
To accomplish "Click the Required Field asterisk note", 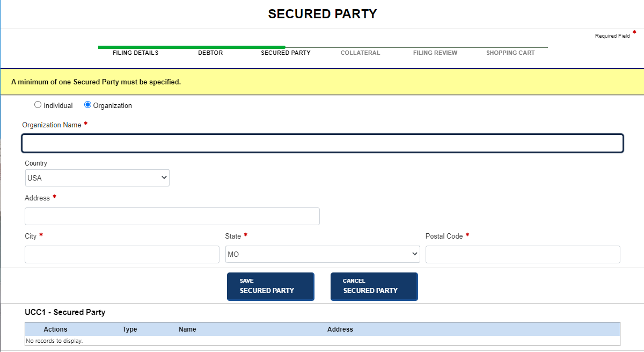I will (x=614, y=34).
